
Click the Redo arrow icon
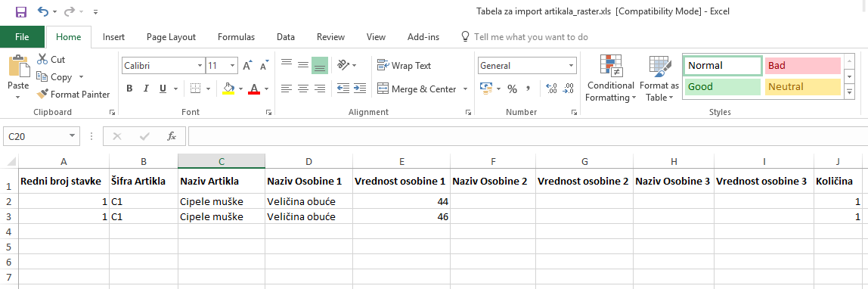[70, 11]
